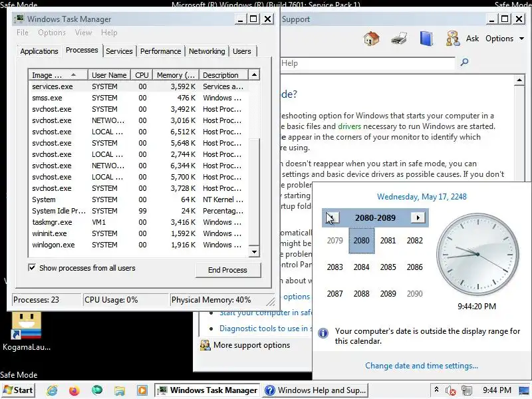Click the Help window scroll up arrow
The image size is (532, 399).
519,80
